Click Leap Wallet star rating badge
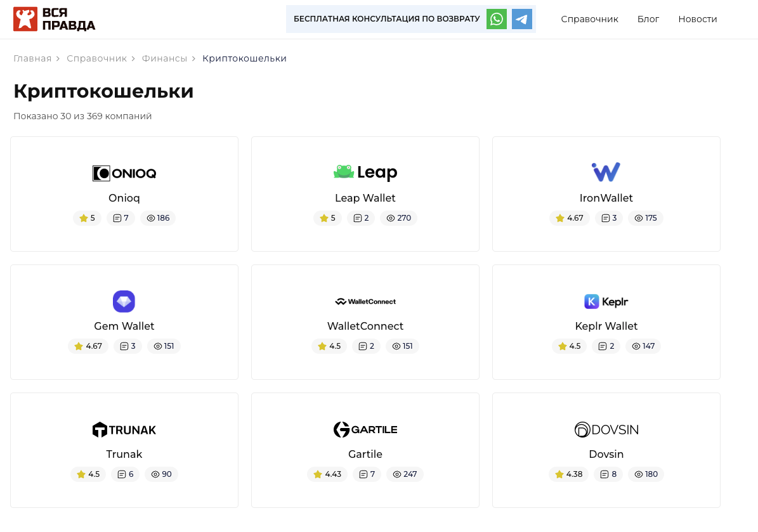758x532 pixels. [328, 218]
